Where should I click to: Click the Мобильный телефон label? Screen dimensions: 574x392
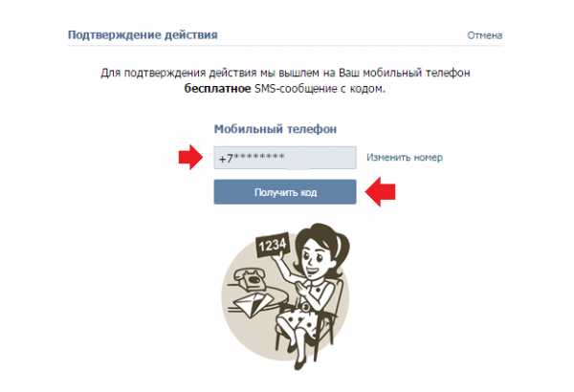coord(276,129)
